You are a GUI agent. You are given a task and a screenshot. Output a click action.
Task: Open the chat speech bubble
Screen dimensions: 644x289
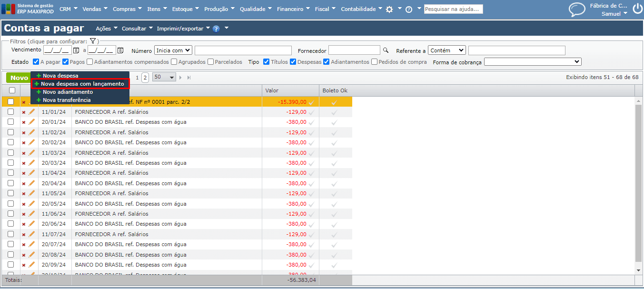coord(577,10)
